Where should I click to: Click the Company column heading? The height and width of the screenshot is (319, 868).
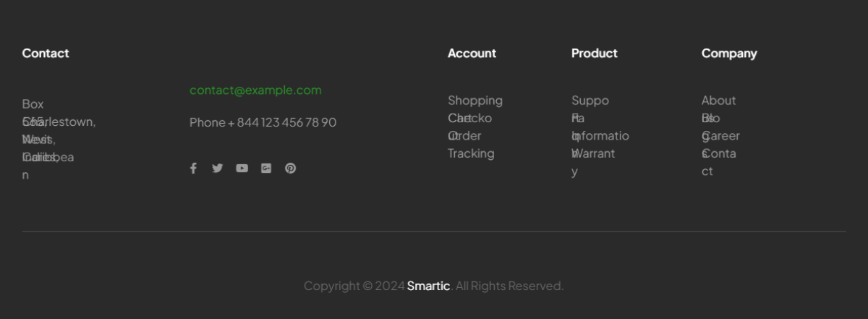tap(728, 53)
